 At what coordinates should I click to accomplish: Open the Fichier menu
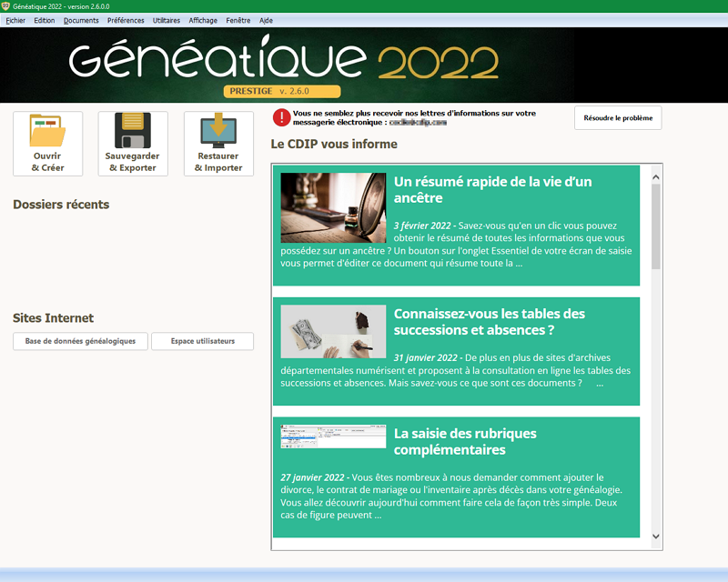pyautogui.click(x=15, y=20)
